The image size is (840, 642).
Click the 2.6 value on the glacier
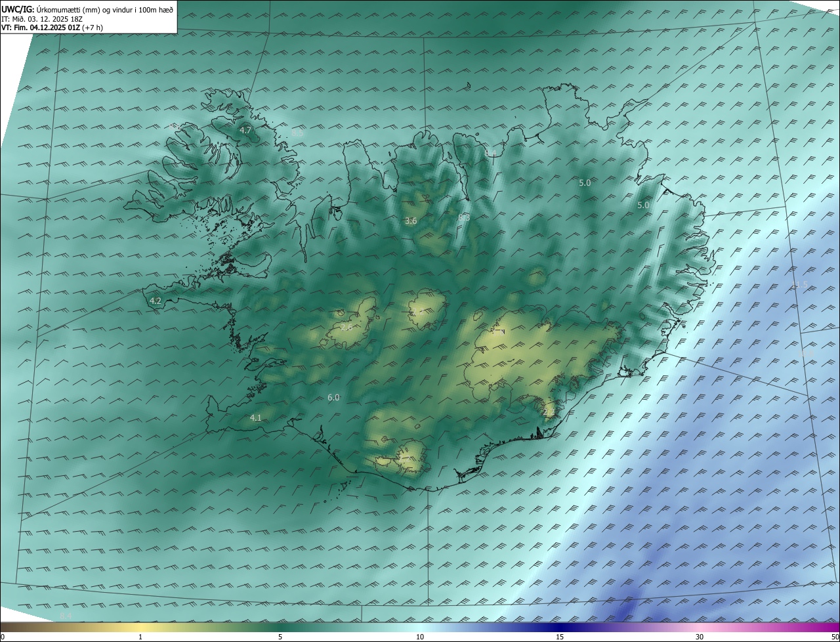click(346, 326)
